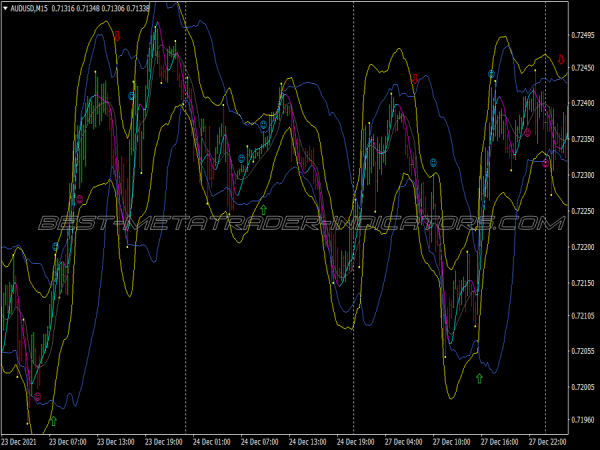
Task: Click the 0.72005 price axis label
Action: (x=584, y=387)
